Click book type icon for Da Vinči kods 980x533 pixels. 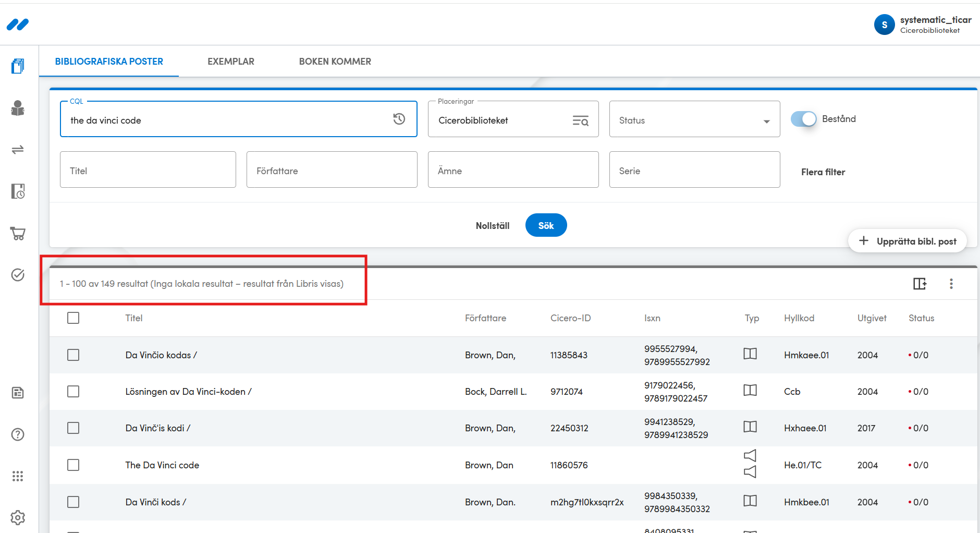click(750, 501)
